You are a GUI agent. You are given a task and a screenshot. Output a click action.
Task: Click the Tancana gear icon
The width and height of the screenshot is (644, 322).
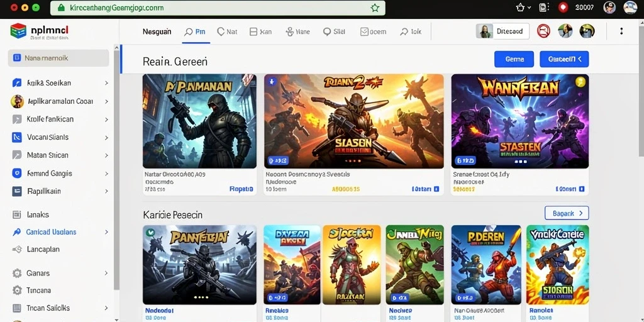pos(17,291)
